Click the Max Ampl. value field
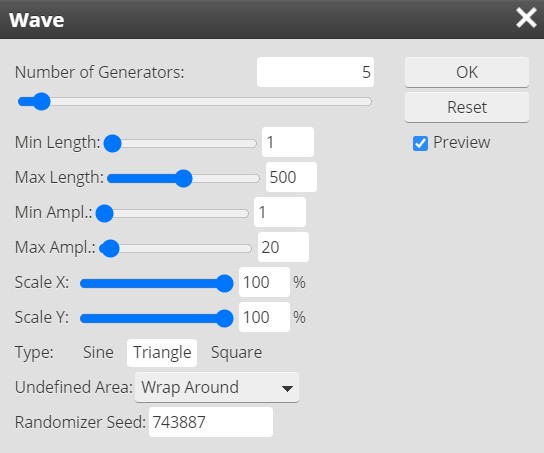The height and width of the screenshot is (453, 544). click(x=283, y=247)
